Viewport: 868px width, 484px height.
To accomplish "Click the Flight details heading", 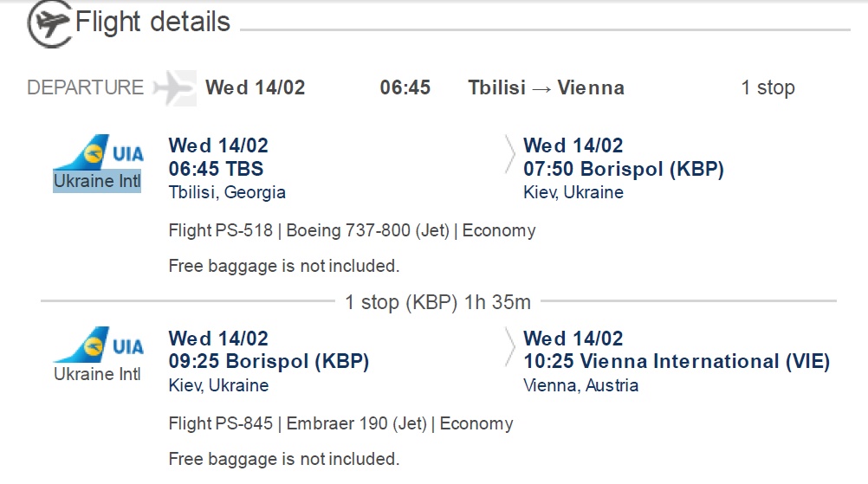I will coord(153,22).
